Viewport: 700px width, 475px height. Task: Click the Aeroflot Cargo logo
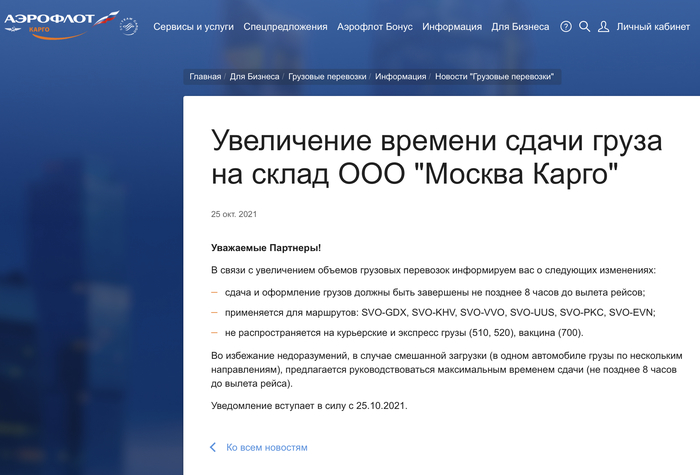pos(60,26)
